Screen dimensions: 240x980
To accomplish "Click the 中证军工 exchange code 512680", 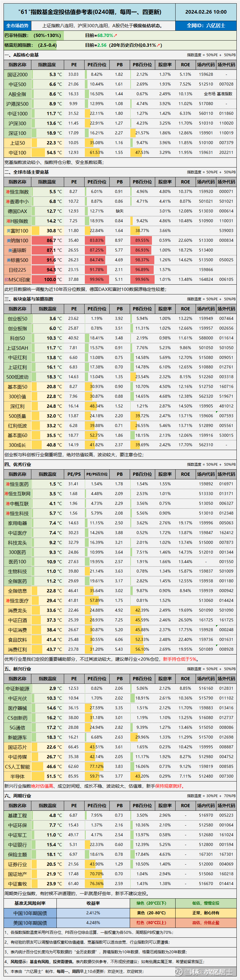I will pos(206,835).
